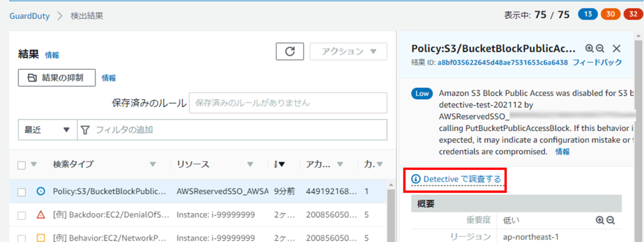Viewport: 644px width, 242px height.
Task: Close the finding detail panel
Action: pos(616,48)
